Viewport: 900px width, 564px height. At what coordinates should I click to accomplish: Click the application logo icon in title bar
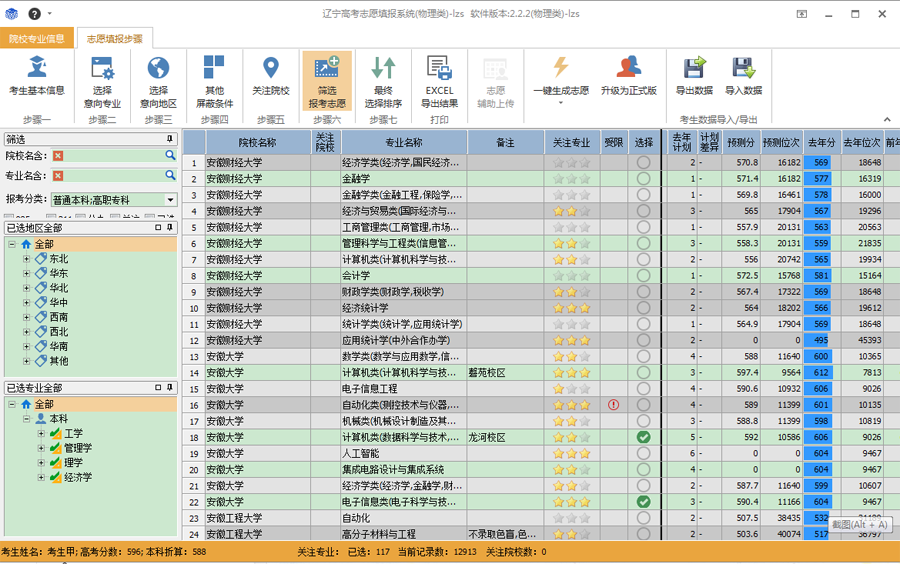[11, 14]
